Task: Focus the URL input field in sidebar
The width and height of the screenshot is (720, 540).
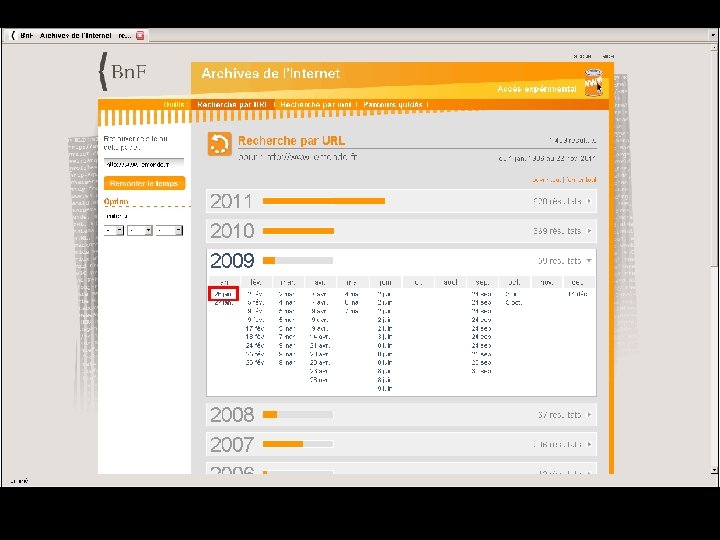Action: (x=144, y=164)
